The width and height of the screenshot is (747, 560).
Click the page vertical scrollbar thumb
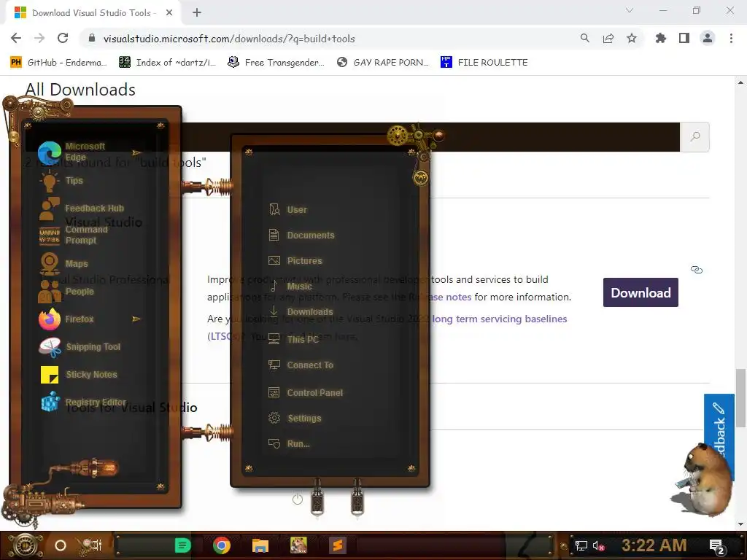coord(740,398)
